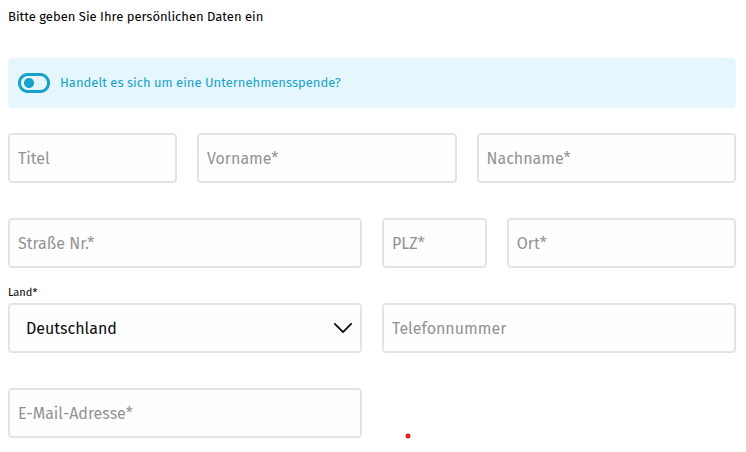Focus the Telefonnummer input field
746x452 pixels.
coord(558,328)
